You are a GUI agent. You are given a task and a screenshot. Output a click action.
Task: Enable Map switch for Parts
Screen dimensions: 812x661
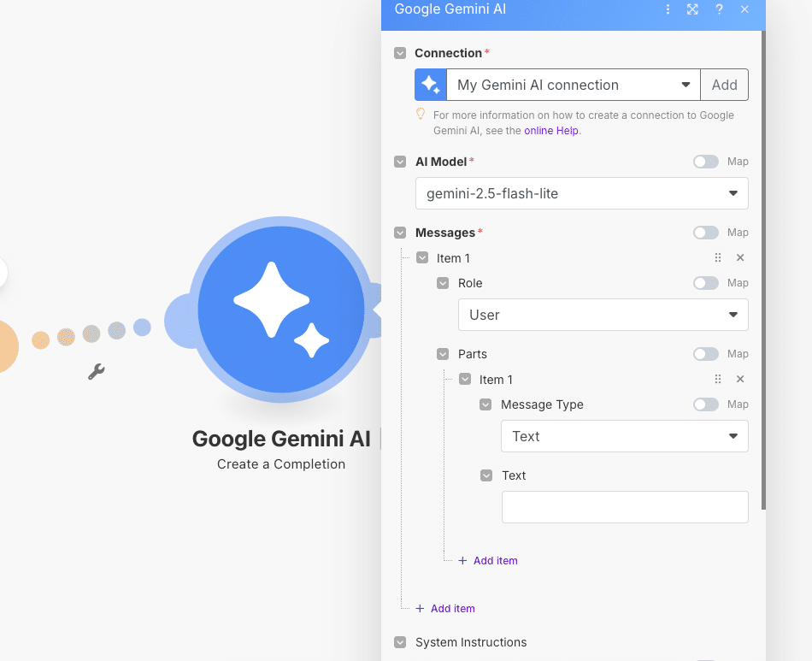click(x=706, y=354)
